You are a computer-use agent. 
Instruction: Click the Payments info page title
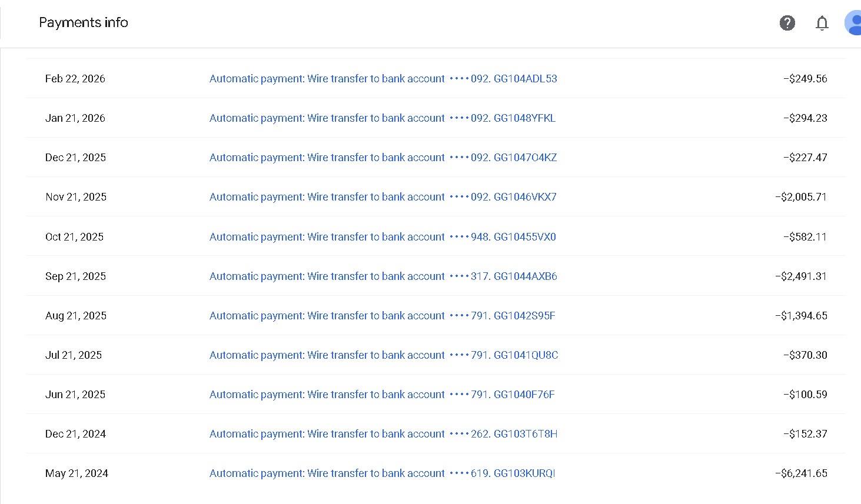tap(84, 22)
